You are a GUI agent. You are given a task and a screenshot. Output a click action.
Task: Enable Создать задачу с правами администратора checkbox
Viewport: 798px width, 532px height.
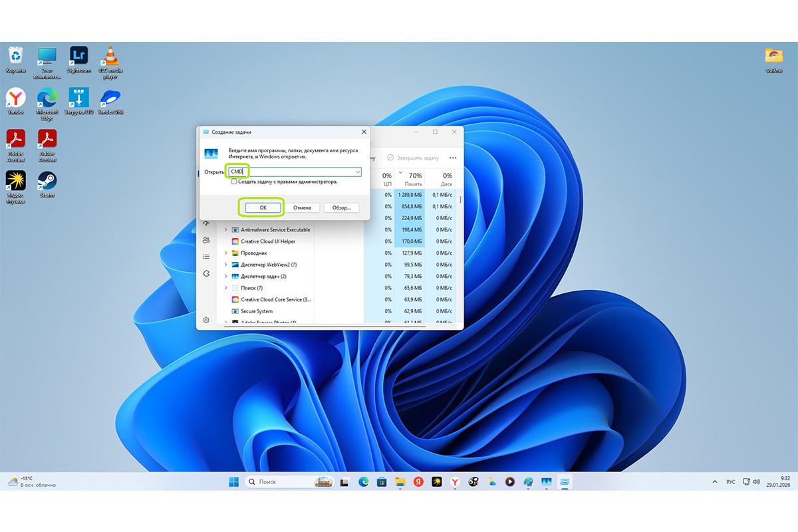(234, 182)
